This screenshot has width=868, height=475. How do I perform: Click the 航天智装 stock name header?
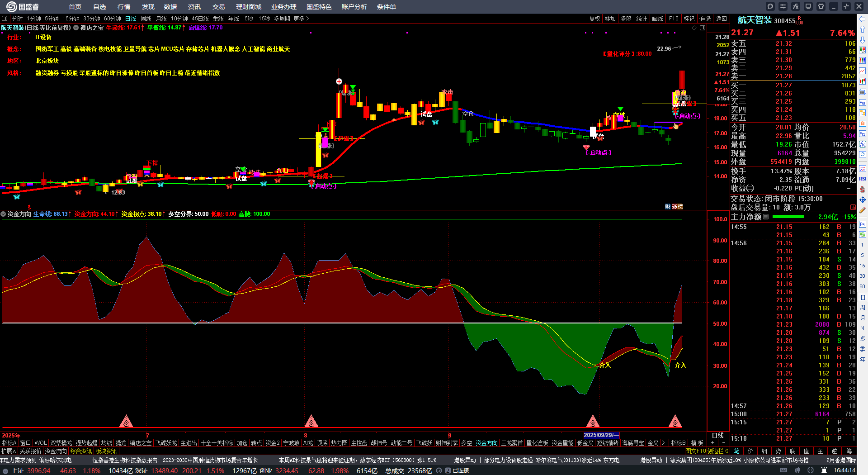pyautogui.click(x=755, y=20)
